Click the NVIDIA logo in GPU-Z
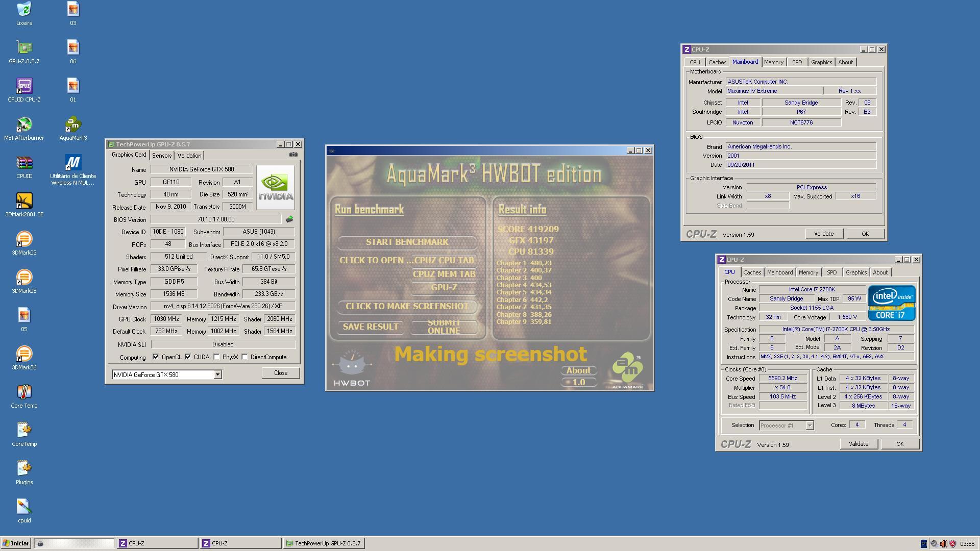Screen dimensions: 980x551 point(276,187)
